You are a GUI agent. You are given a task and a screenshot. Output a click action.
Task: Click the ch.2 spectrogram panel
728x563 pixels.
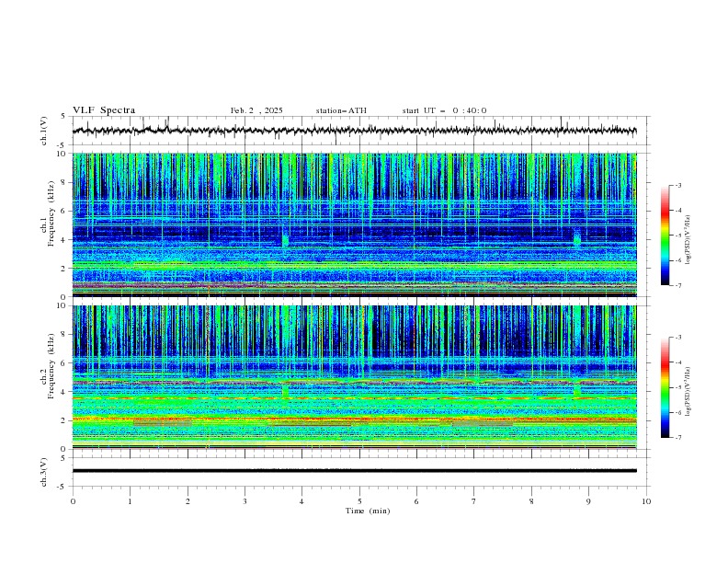coord(355,377)
